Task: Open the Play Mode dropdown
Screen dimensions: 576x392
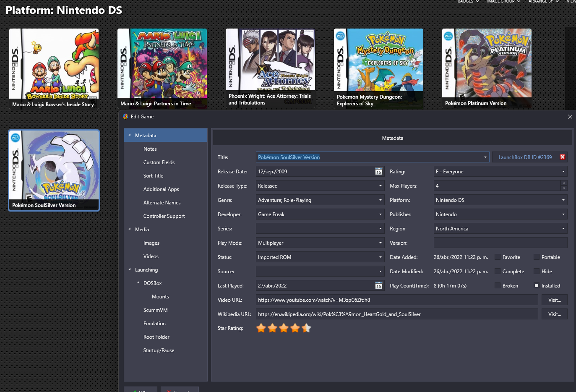Action: (381, 243)
